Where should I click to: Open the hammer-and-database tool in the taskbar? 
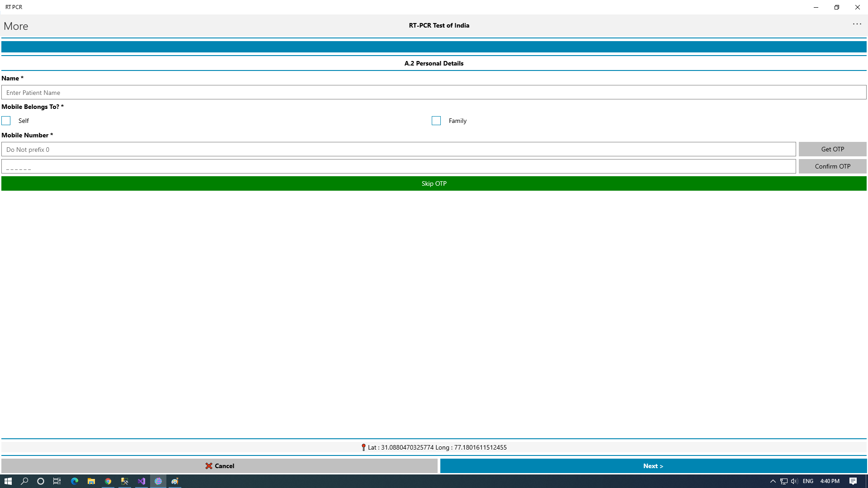(125, 481)
